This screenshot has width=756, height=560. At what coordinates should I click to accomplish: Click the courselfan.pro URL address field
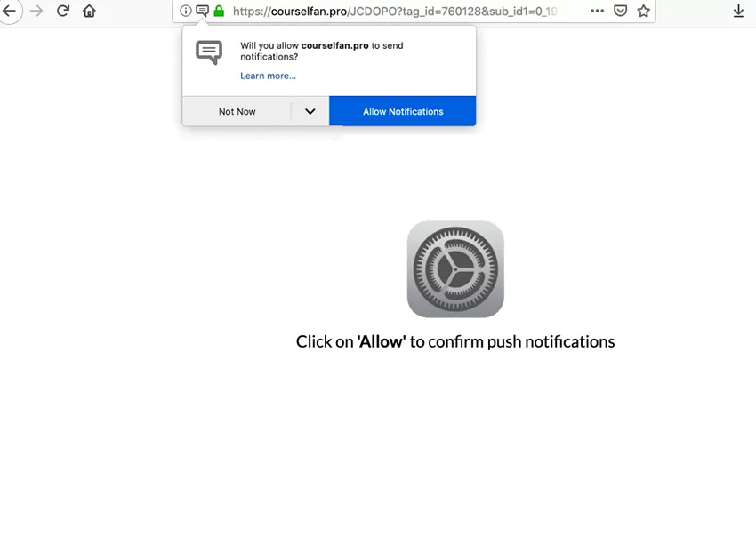coord(394,11)
